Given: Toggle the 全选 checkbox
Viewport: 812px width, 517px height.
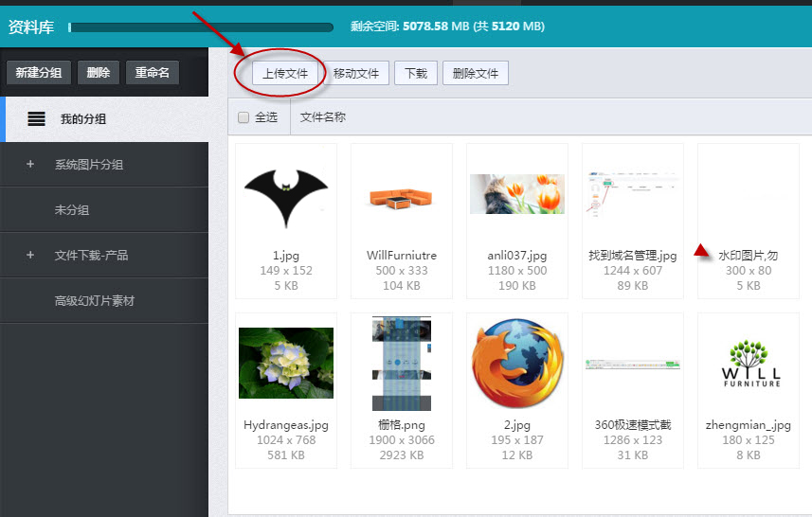Looking at the screenshot, I should point(244,117).
